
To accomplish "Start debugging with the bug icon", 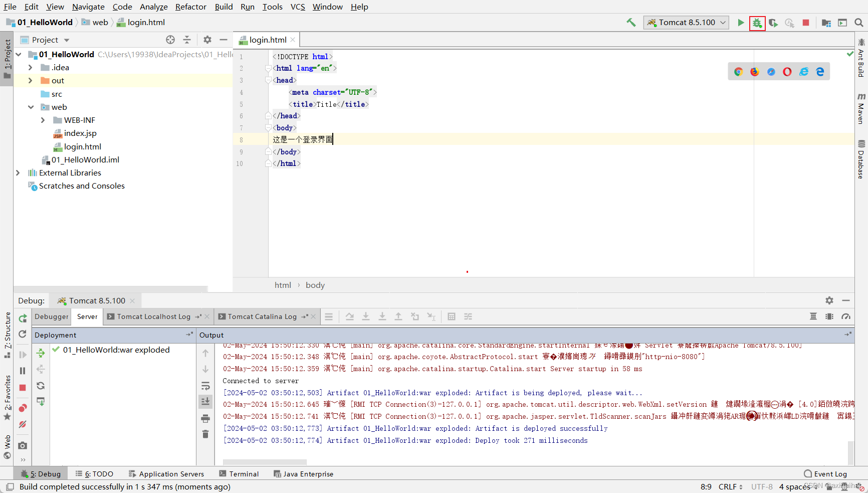I will 757,23.
